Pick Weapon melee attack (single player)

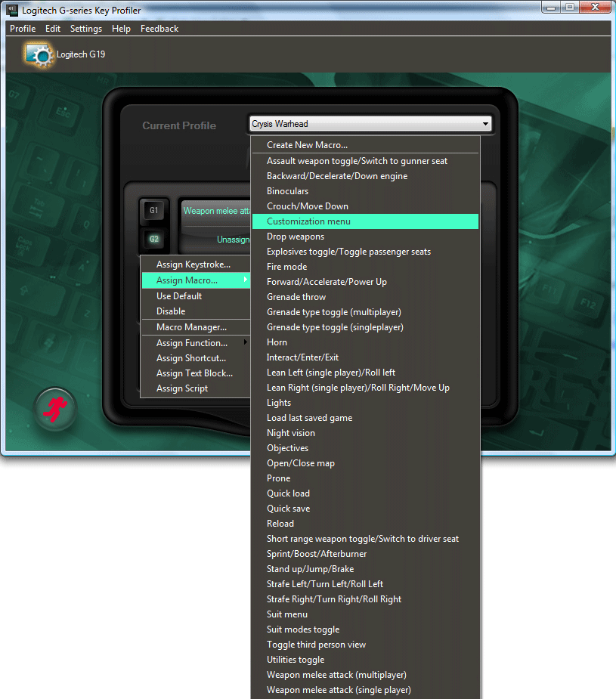click(366, 690)
